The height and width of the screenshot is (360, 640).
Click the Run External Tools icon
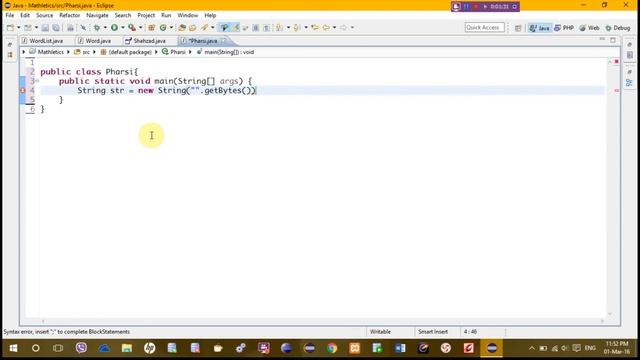click(x=132, y=28)
